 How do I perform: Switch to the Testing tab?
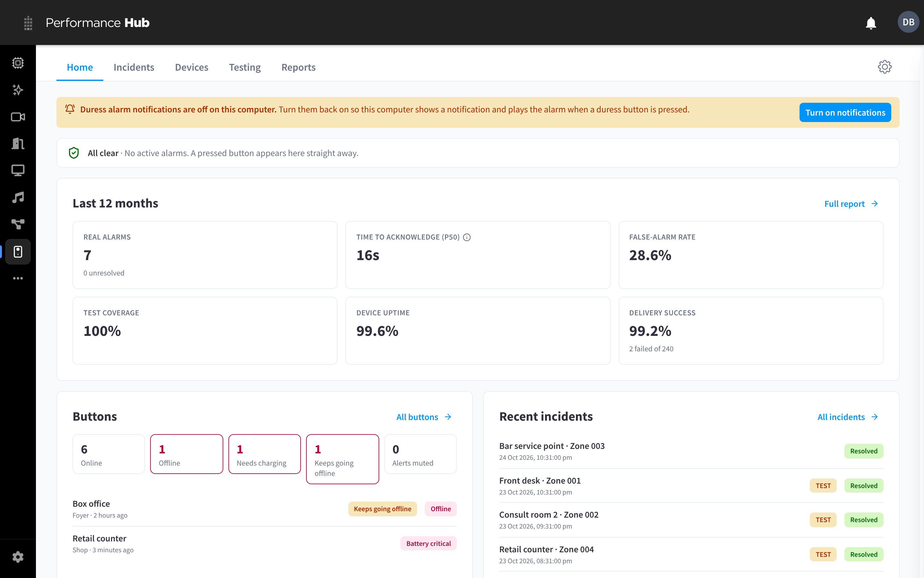tap(245, 67)
